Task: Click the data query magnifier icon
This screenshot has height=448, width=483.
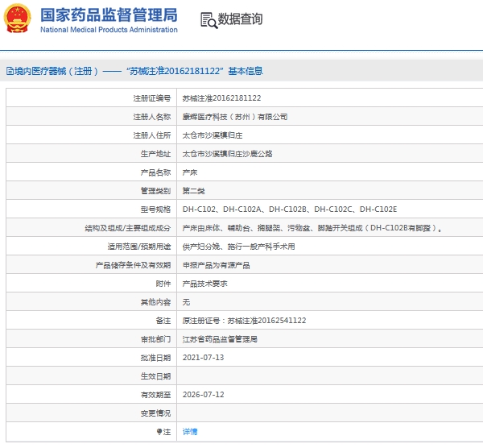Action: click(x=208, y=20)
